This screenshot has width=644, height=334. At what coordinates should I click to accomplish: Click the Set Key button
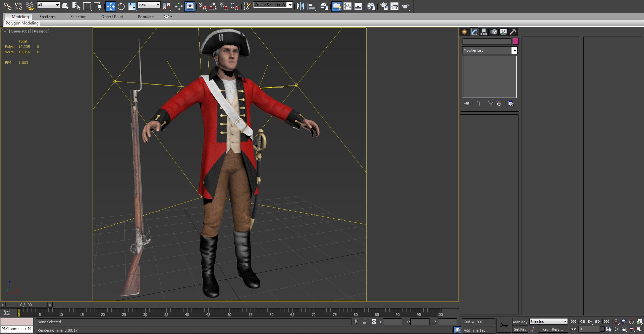520,329
